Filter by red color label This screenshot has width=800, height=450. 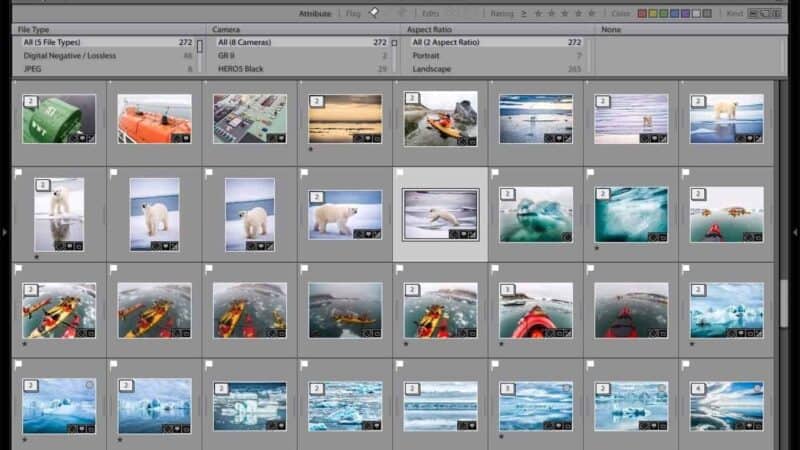pos(642,13)
